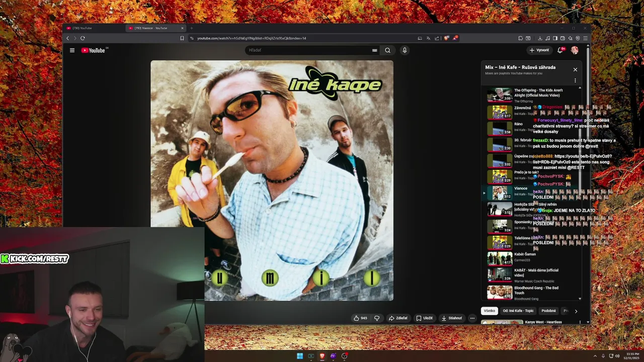
Task: Select the Podobné filter chip
Action: pos(548,311)
